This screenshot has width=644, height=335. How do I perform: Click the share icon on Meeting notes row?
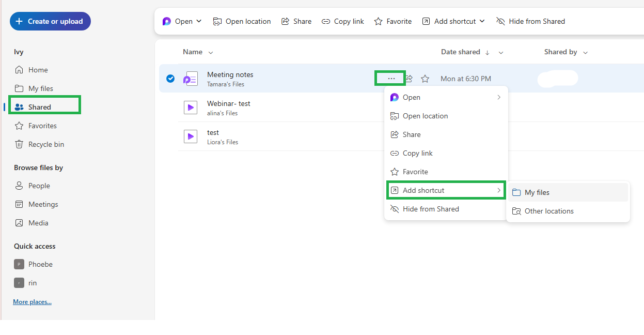(x=409, y=79)
